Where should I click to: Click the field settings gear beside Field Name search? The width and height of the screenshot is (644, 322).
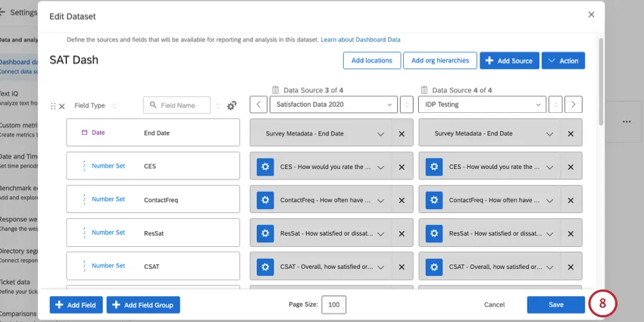tap(232, 106)
